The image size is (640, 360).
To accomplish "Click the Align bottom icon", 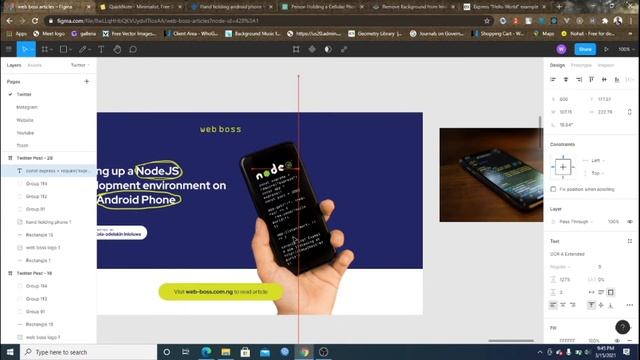I will coord(617,80).
